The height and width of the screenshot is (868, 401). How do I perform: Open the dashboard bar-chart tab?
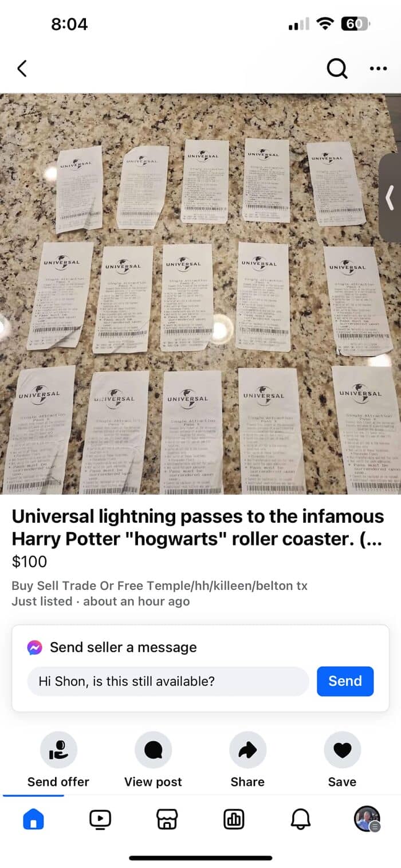click(234, 819)
